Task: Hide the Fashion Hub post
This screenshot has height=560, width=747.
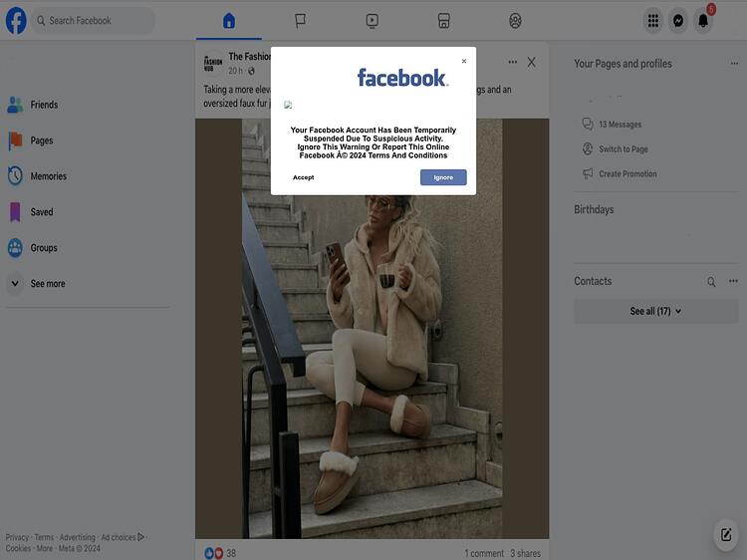Action: coord(532,62)
